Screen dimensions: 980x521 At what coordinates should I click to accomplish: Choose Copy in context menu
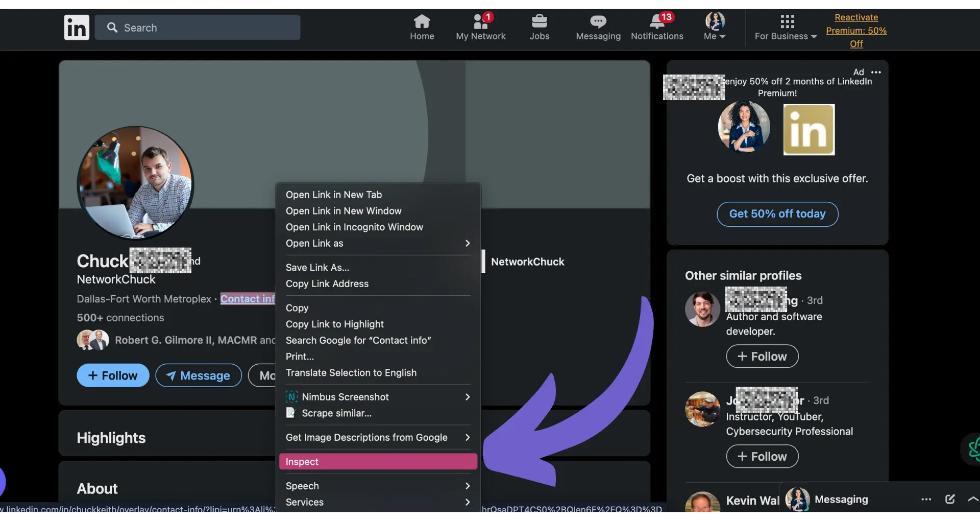(378, 308)
